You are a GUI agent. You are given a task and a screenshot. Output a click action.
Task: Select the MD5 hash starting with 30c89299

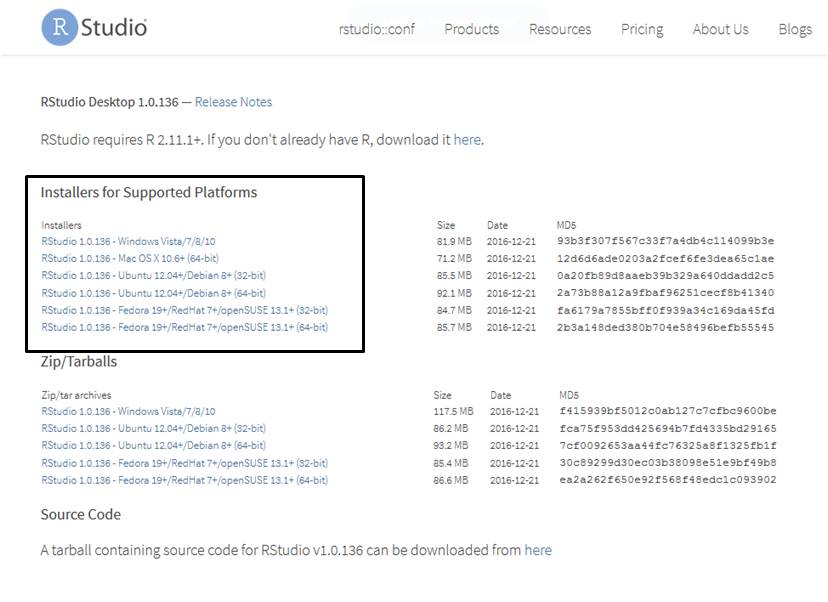click(x=668, y=463)
